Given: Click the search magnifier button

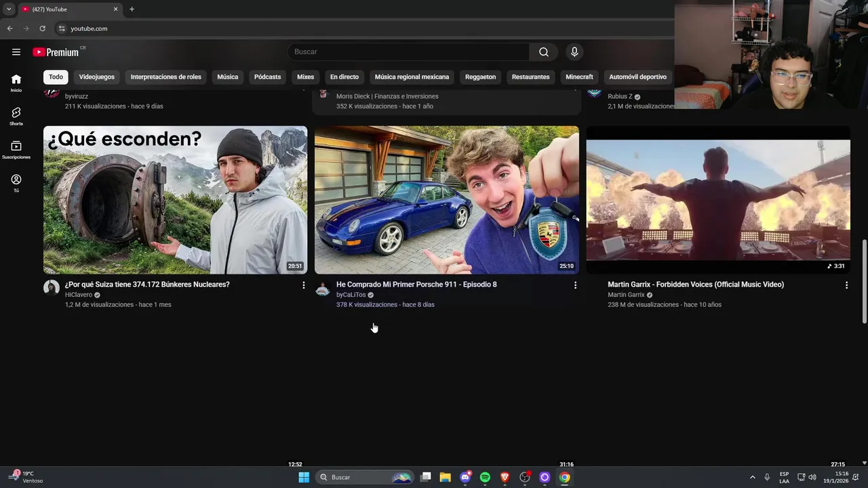Looking at the screenshot, I should (544, 52).
